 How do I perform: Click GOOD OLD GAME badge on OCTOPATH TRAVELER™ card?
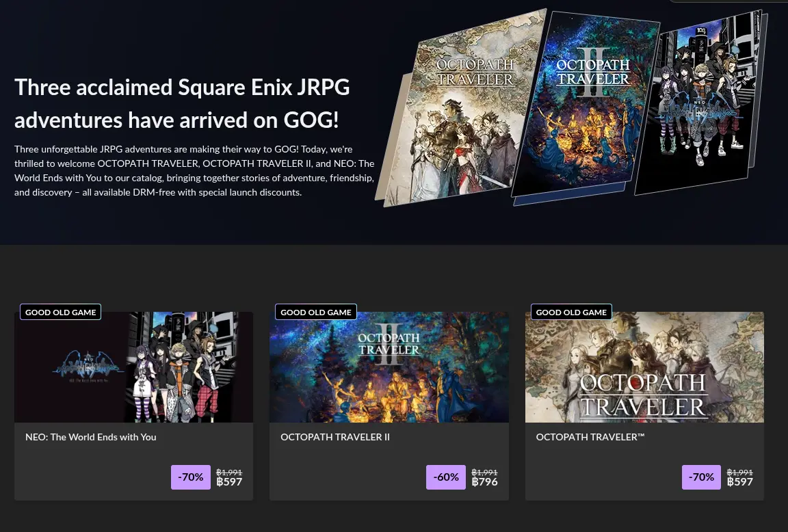coord(571,312)
